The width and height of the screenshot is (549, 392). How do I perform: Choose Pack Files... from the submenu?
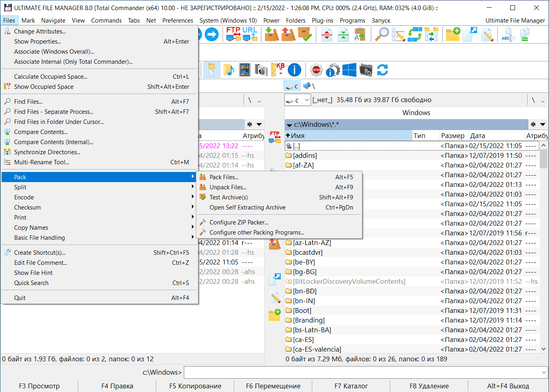280,177
